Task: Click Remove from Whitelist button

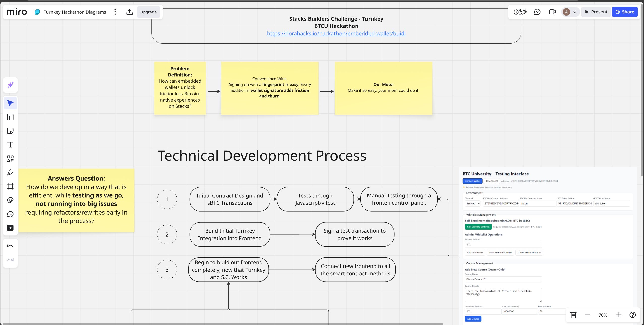Action: click(x=500, y=252)
